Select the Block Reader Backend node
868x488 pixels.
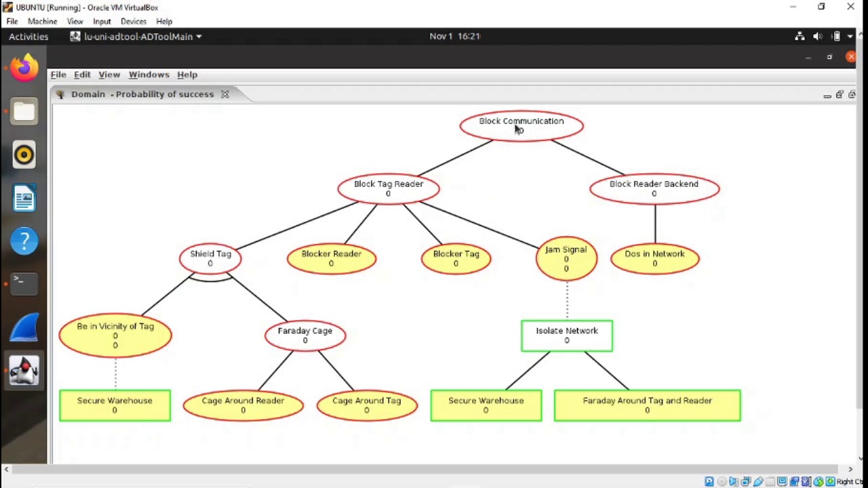tap(654, 188)
